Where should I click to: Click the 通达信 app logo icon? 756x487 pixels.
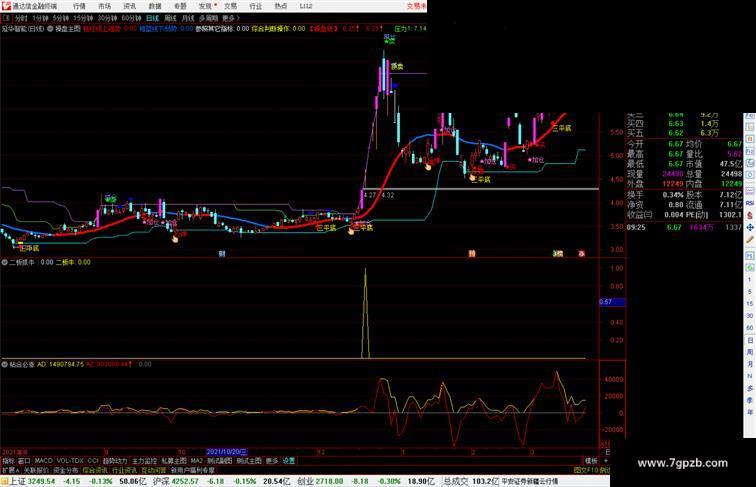[x=6, y=6]
